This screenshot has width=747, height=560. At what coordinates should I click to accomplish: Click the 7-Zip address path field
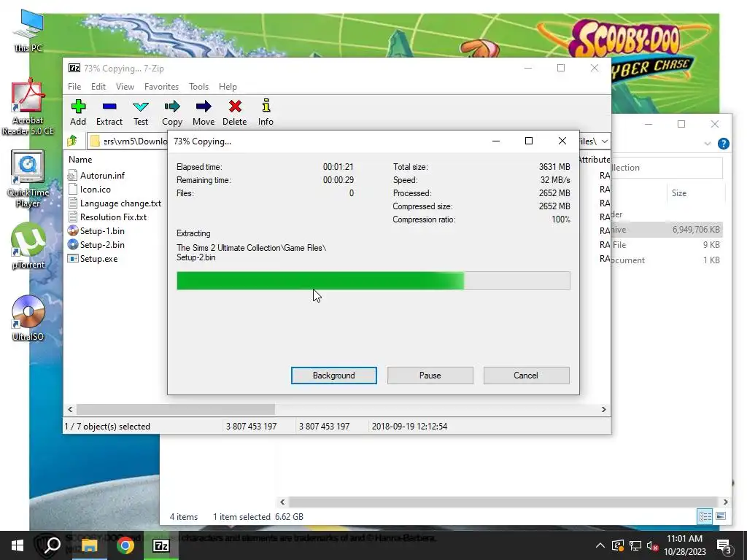click(127, 141)
